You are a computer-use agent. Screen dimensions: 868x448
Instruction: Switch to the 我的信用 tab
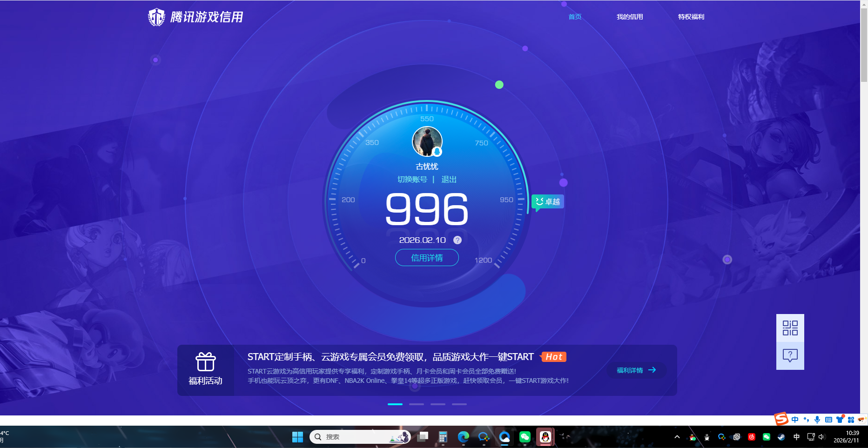tap(629, 17)
